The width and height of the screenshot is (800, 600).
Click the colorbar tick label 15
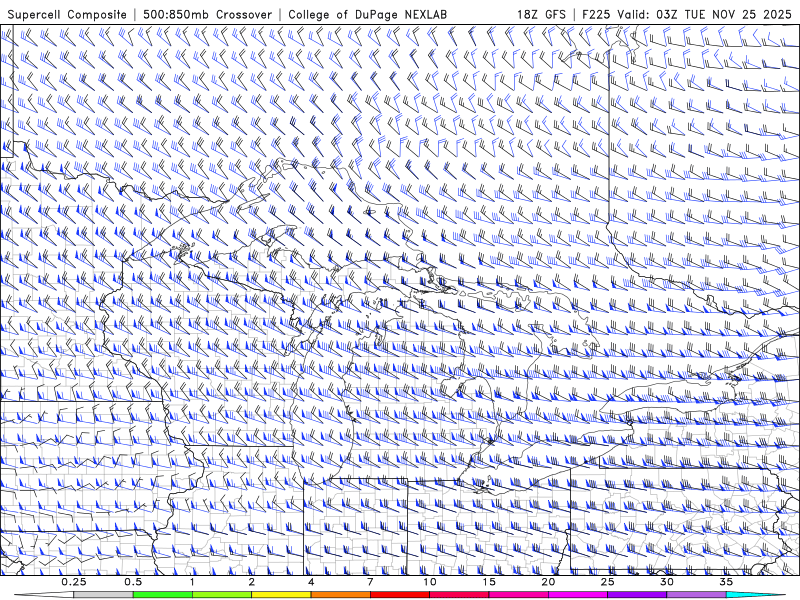489,582
